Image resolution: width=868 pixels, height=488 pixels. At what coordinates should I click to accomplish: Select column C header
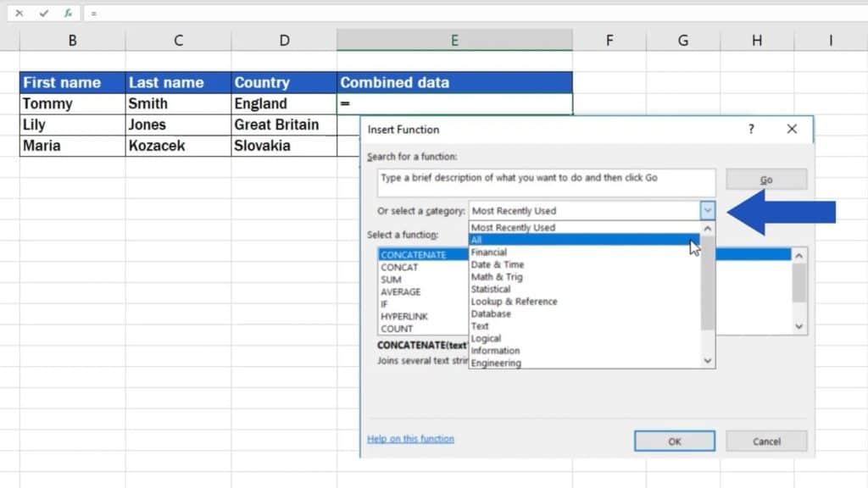point(178,41)
